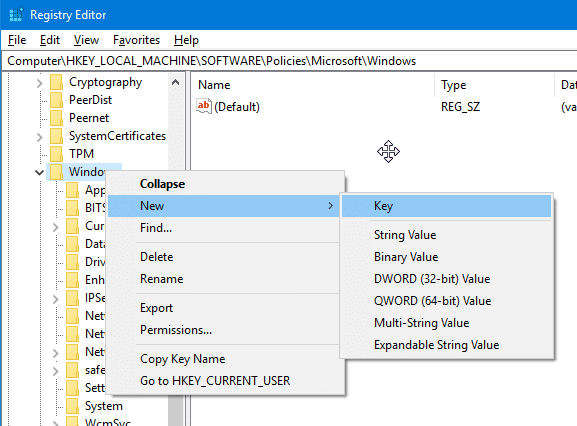Click the folder icon beside Enh subkey
The image size is (577, 426).
click(x=72, y=280)
